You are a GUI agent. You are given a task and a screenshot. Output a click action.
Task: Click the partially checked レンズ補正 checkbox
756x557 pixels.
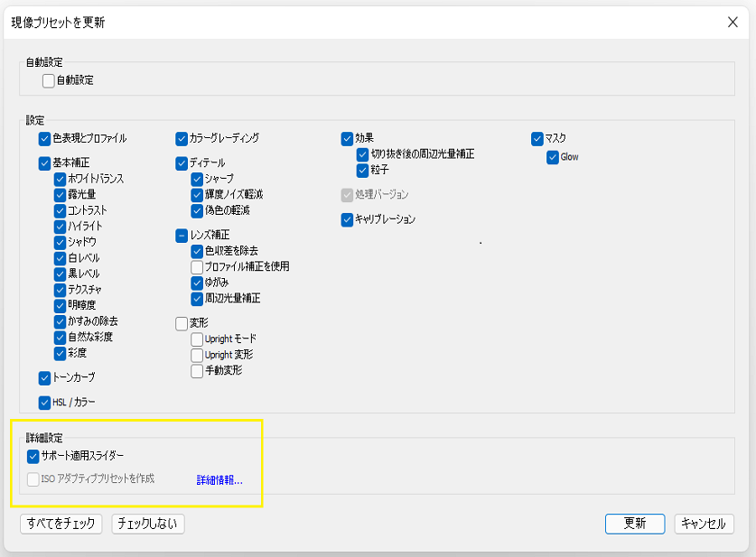coord(182,236)
